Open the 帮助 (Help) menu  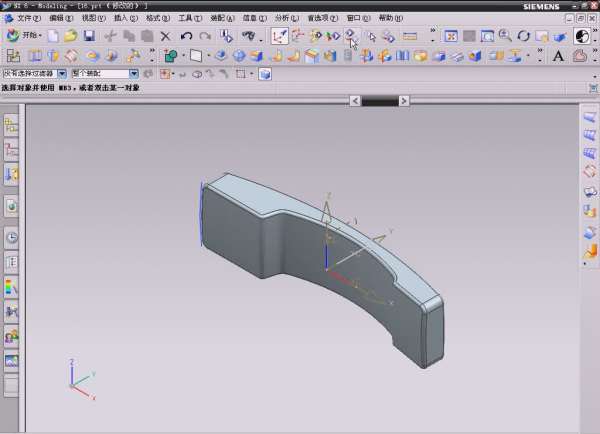coord(388,18)
